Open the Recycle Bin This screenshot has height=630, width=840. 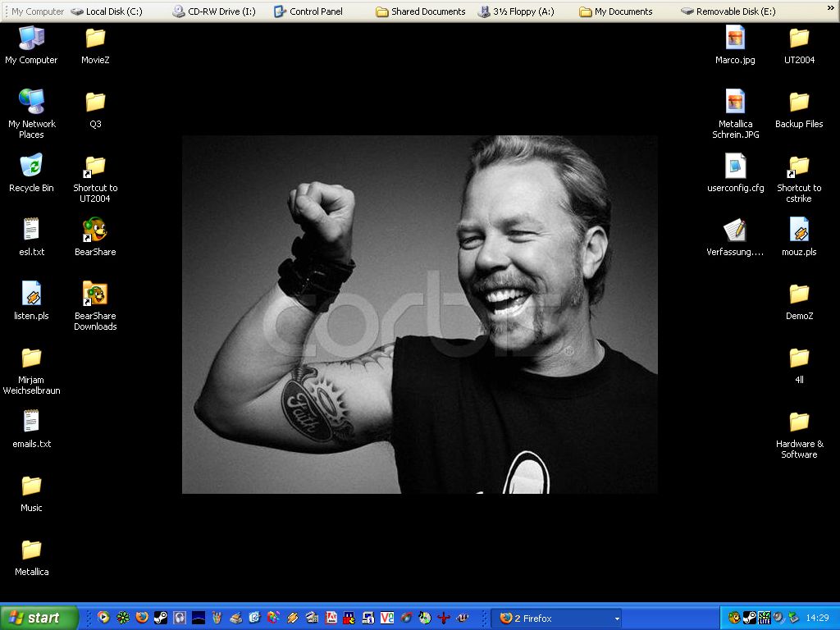[31, 167]
